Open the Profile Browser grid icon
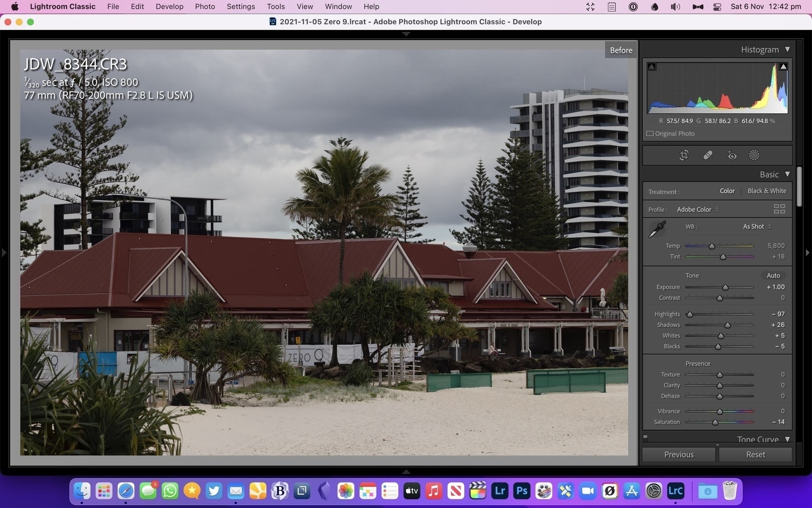The width and height of the screenshot is (812, 508). [x=779, y=209]
